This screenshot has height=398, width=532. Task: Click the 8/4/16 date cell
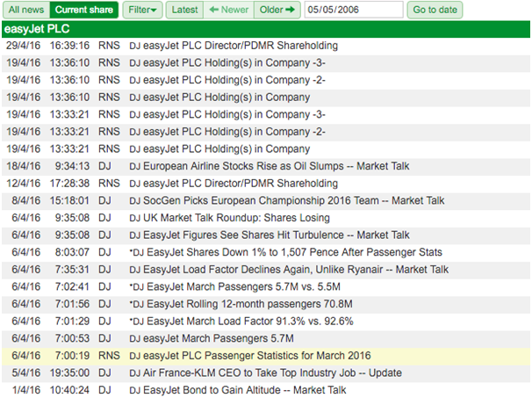pos(26,200)
